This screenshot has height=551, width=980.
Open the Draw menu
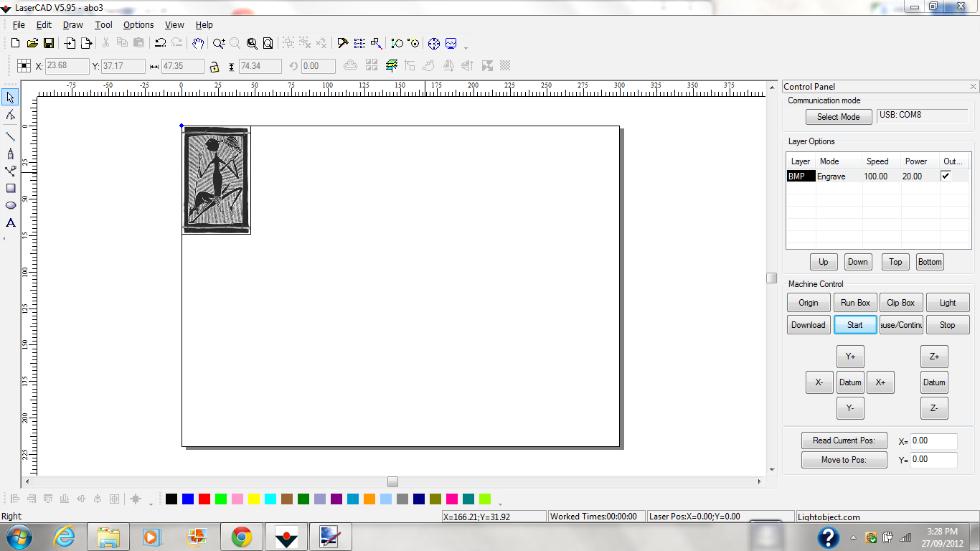[x=72, y=24]
